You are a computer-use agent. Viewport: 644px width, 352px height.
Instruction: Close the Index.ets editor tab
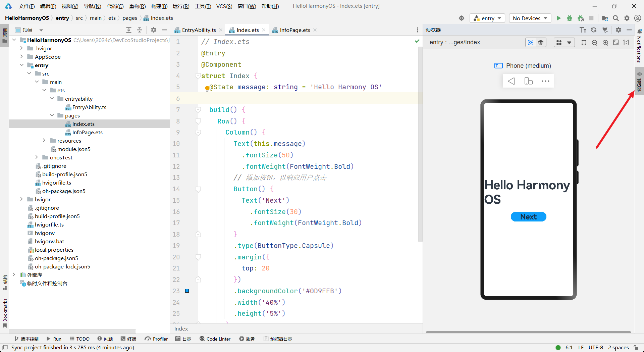pos(264,30)
